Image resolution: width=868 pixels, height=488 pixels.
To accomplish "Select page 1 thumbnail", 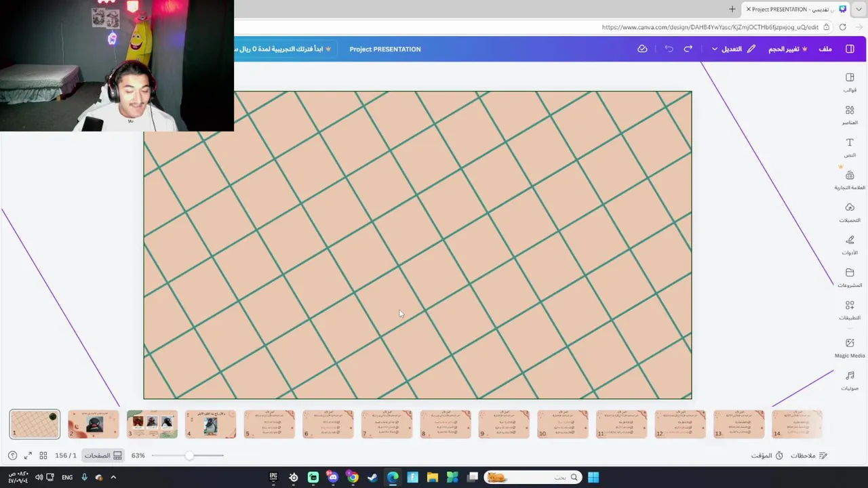I will tap(35, 424).
